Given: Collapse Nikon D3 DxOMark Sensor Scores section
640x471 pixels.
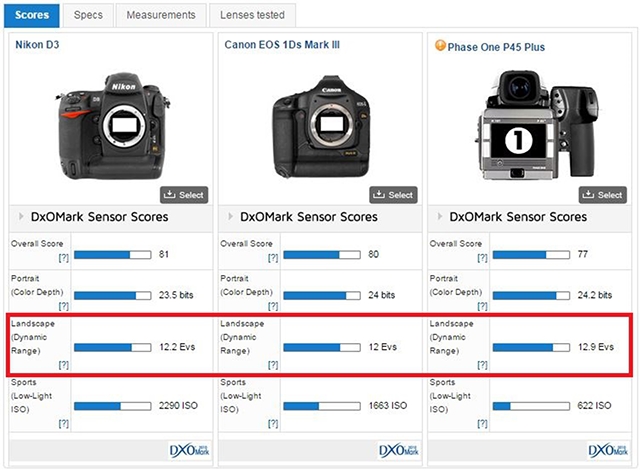Looking at the screenshot, I should [x=19, y=217].
